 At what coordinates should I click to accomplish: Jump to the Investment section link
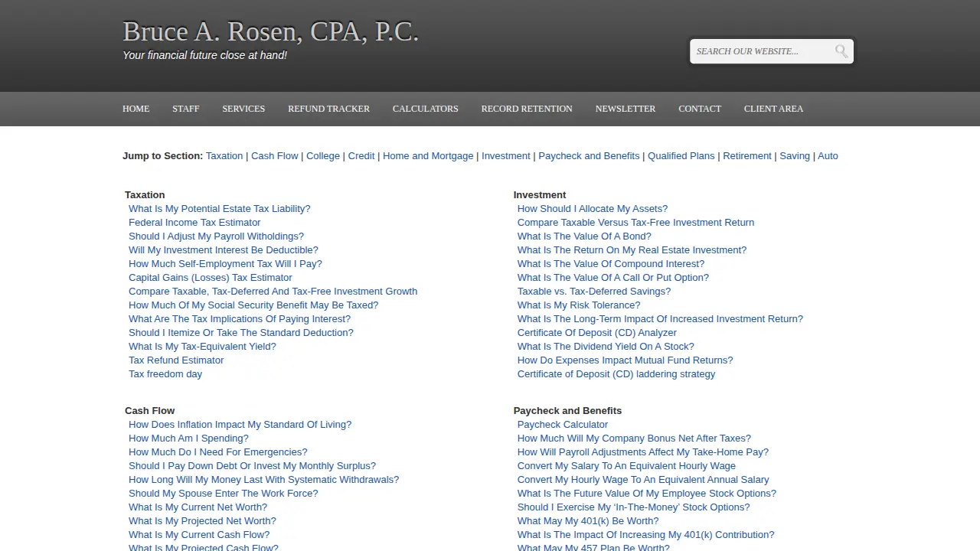[506, 156]
